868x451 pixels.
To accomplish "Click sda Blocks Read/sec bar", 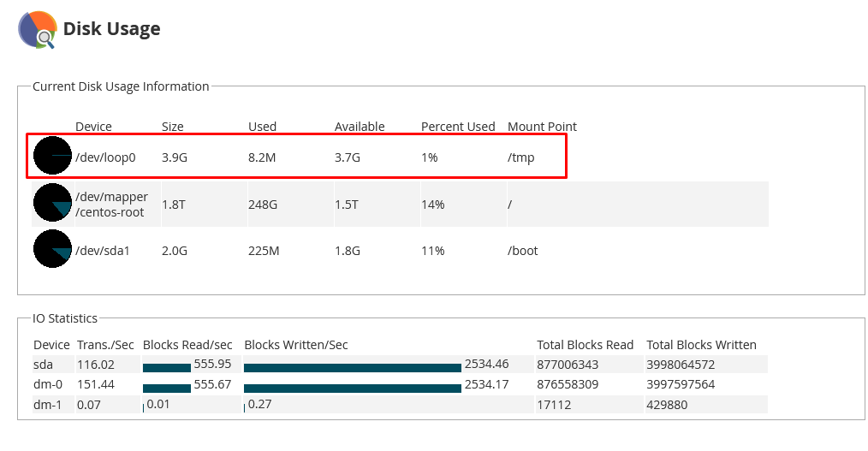I will [x=166, y=367].
